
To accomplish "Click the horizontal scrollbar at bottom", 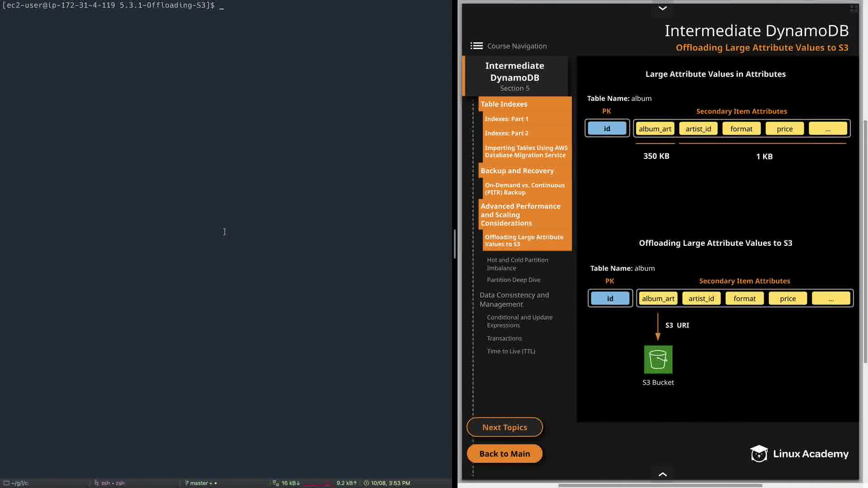I will (x=660, y=486).
